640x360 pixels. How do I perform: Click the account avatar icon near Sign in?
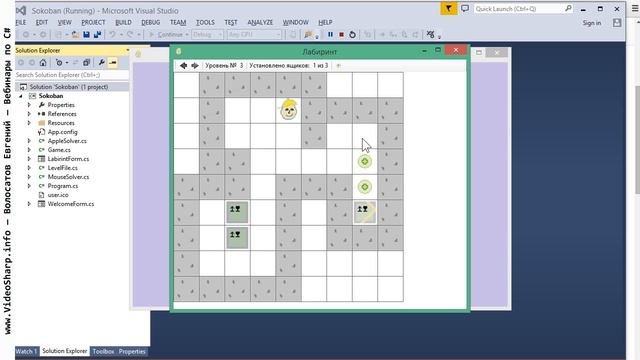click(617, 23)
